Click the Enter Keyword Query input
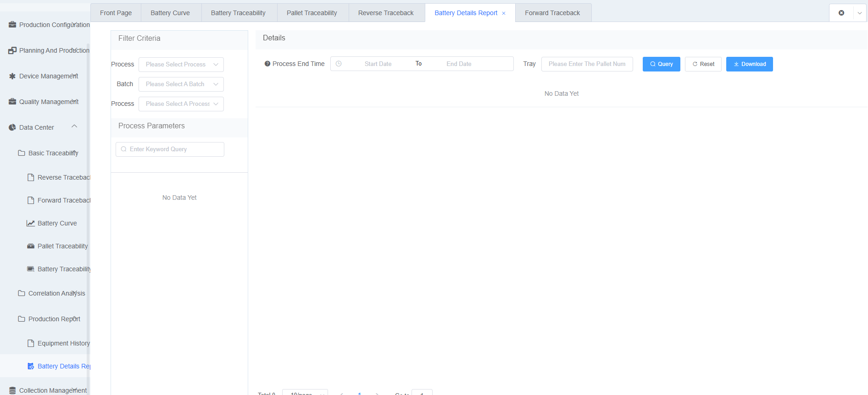 (170, 149)
